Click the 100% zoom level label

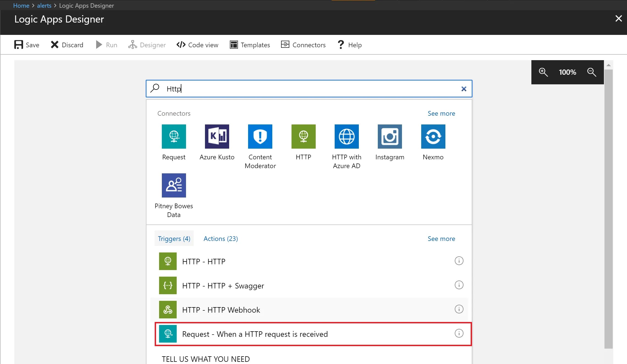tap(567, 72)
